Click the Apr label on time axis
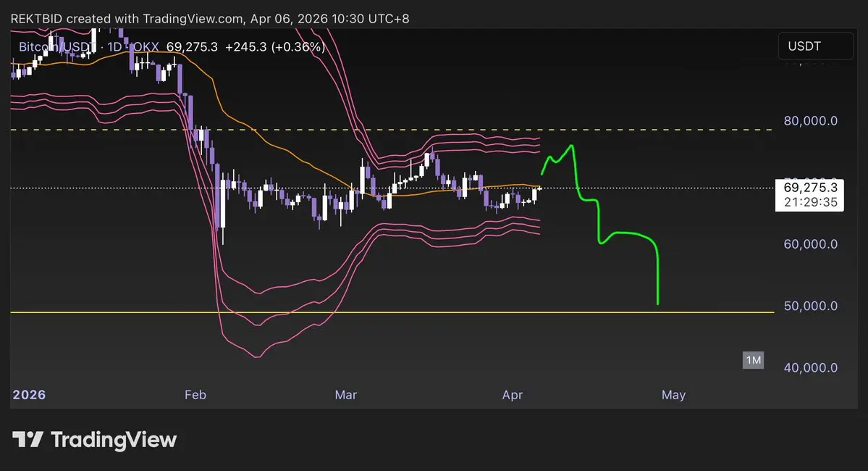Screen dimensions: 868x471 click(x=513, y=395)
